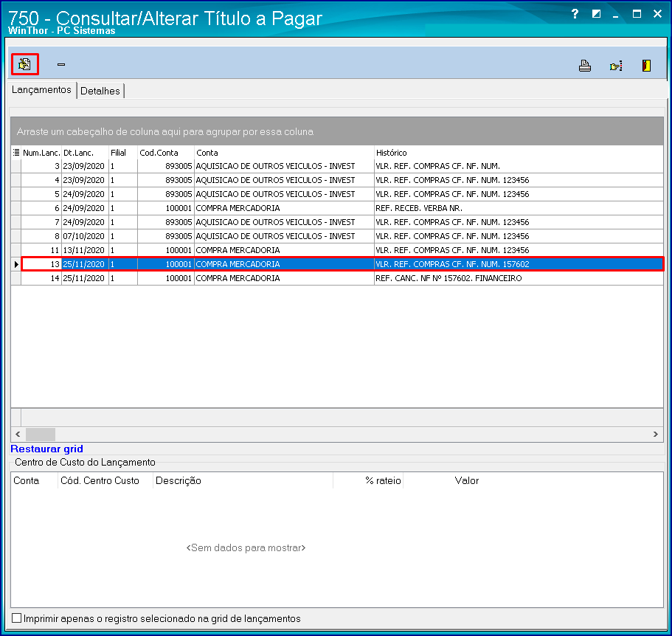Switch to the Lançamentos tab
The image size is (672, 636).
point(41,89)
